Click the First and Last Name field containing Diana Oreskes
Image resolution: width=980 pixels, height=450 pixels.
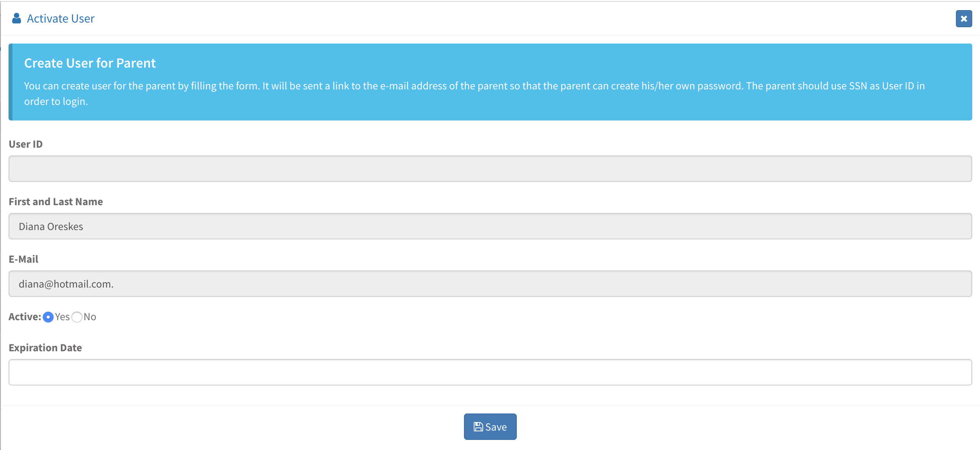(490, 226)
